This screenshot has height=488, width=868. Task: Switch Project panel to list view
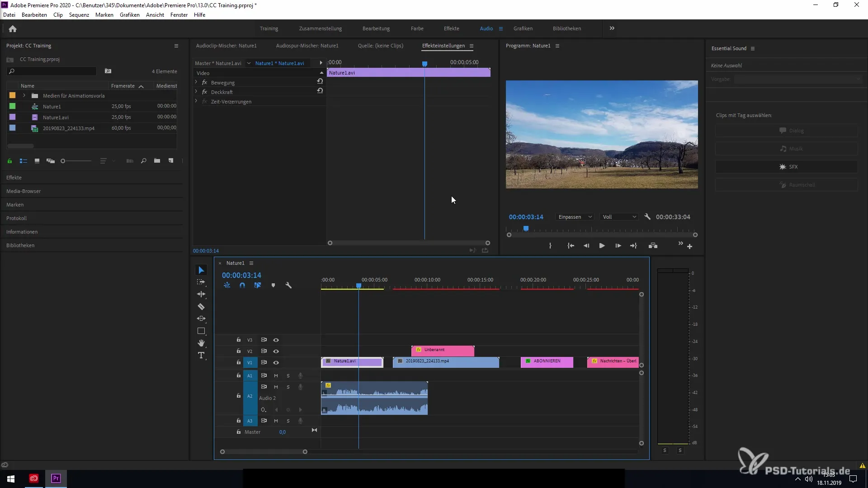(24, 161)
